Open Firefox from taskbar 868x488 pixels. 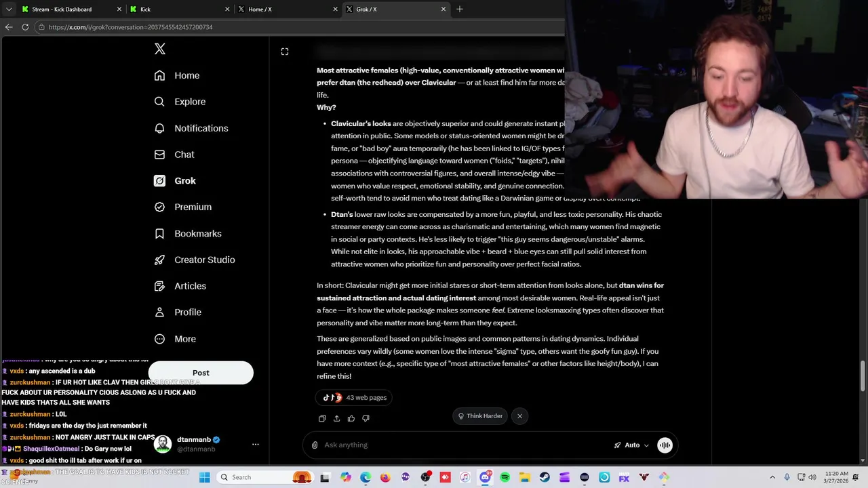[x=385, y=477]
